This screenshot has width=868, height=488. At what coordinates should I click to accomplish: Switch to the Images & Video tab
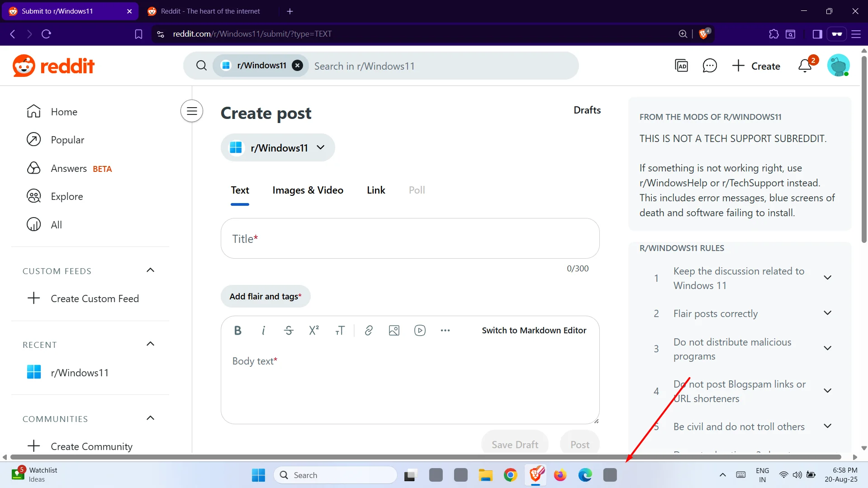(308, 190)
